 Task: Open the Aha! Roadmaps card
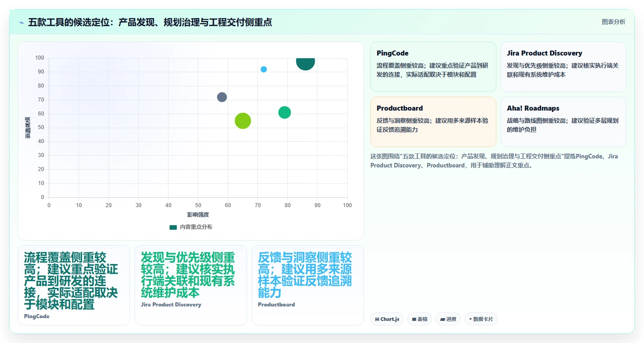(x=563, y=122)
